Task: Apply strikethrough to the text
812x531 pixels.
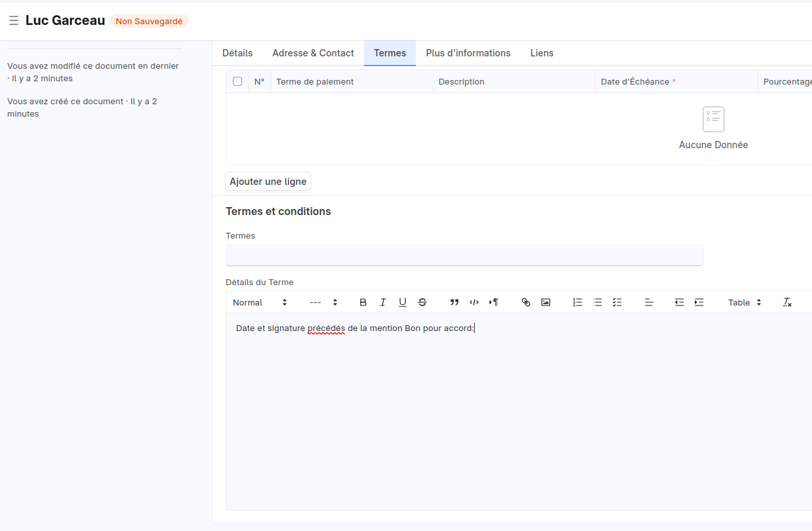Action: [x=422, y=302]
